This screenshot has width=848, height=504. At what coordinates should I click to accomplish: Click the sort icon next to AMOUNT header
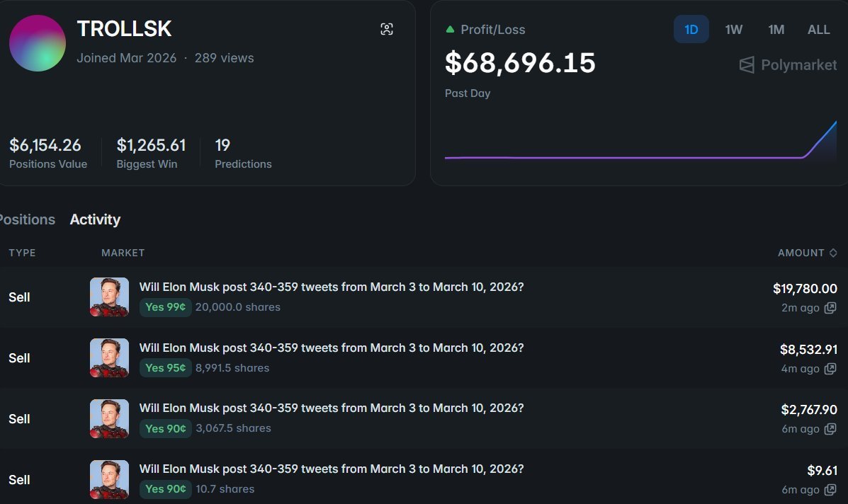(832, 253)
